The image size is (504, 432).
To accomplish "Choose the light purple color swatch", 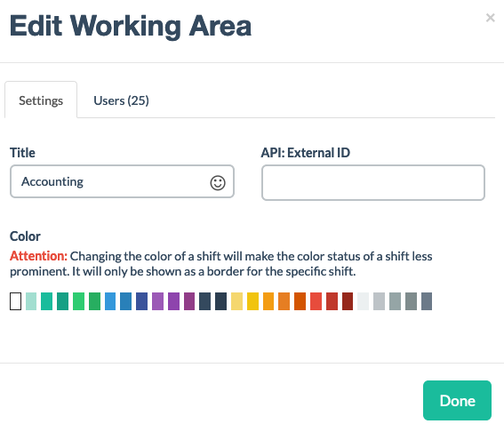I will tap(158, 301).
